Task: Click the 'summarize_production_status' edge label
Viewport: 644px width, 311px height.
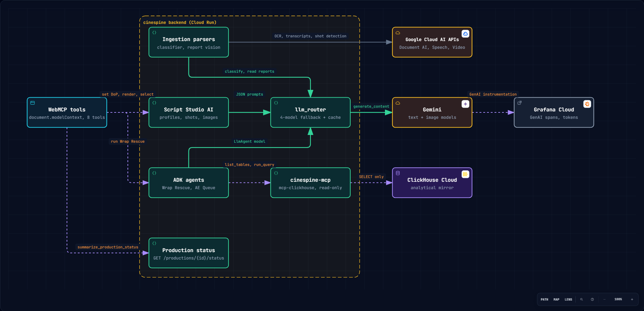Action: pos(108,247)
